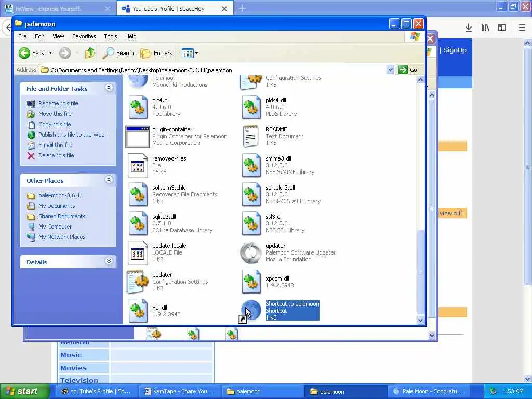The image size is (532, 399).
Task: Click the SignUp link on SpaceHey page
Action: click(455, 50)
